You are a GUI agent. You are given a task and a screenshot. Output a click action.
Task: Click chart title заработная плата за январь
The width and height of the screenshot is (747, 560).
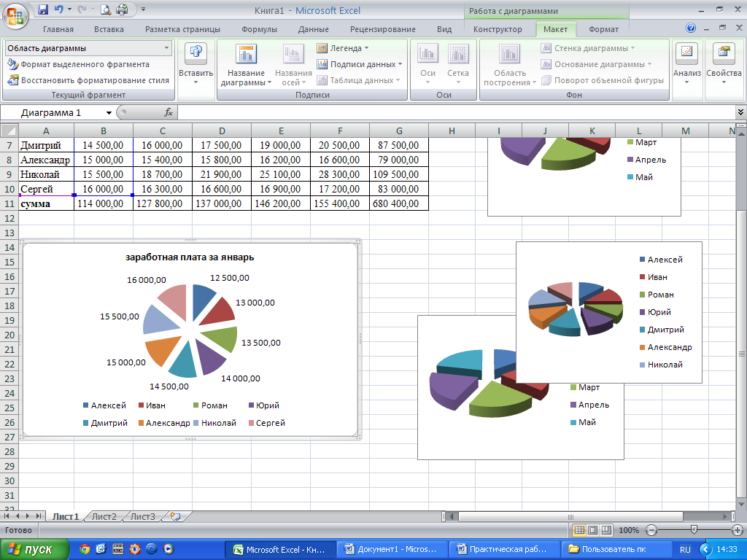pyautogui.click(x=190, y=257)
